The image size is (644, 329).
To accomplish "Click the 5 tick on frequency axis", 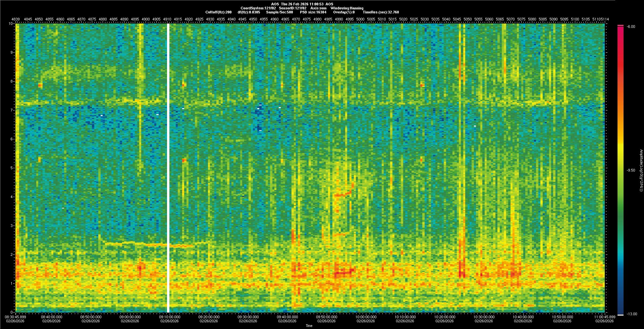I will click(12, 168).
